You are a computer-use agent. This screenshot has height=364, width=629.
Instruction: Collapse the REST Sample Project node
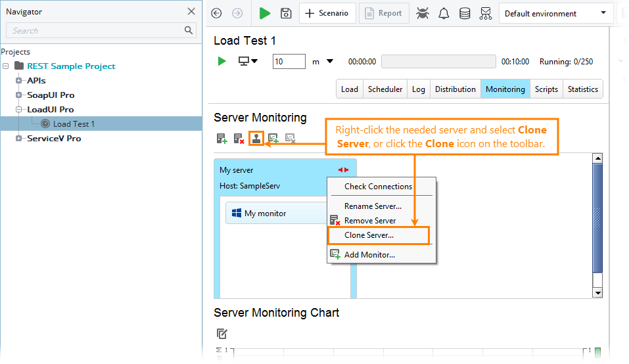pyautogui.click(x=6, y=66)
